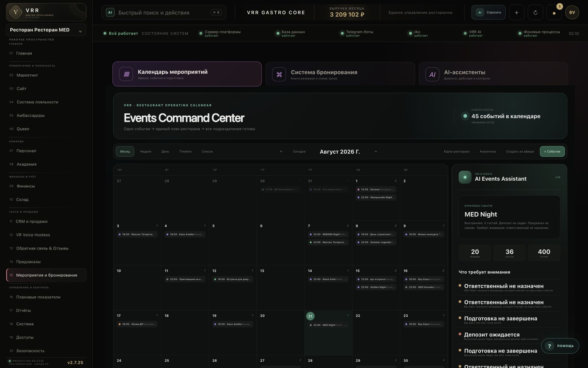The width and height of the screenshot is (588, 368).
Task: Open Система лояльности in sidebar
Action: click(46, 102)
